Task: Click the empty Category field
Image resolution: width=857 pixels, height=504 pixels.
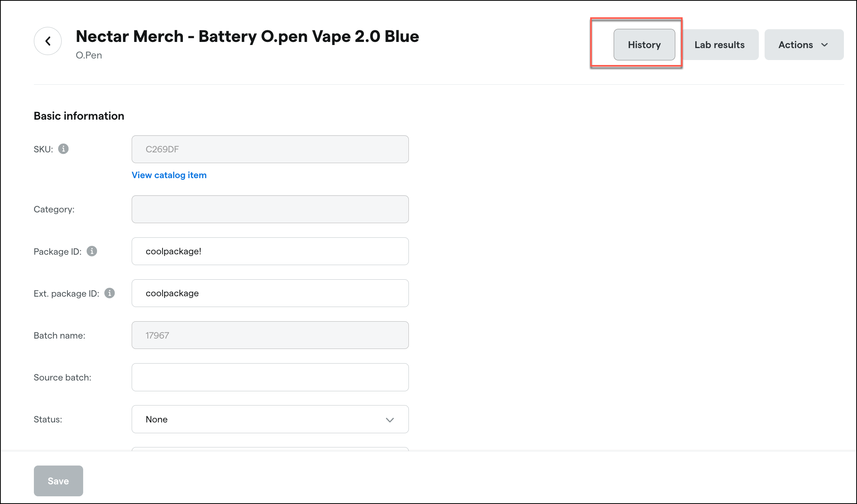Action: (x=270, y=209)
